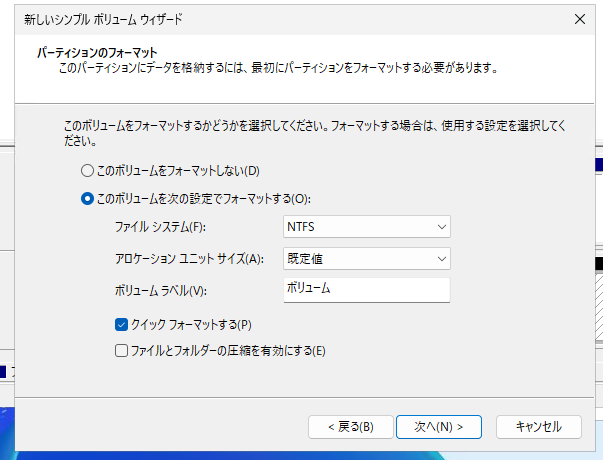Enable ファイルとフォルダーの圧縮を有効にする checkbox
The height and width of the screenshot is (460, 603).
coord(122,351)
